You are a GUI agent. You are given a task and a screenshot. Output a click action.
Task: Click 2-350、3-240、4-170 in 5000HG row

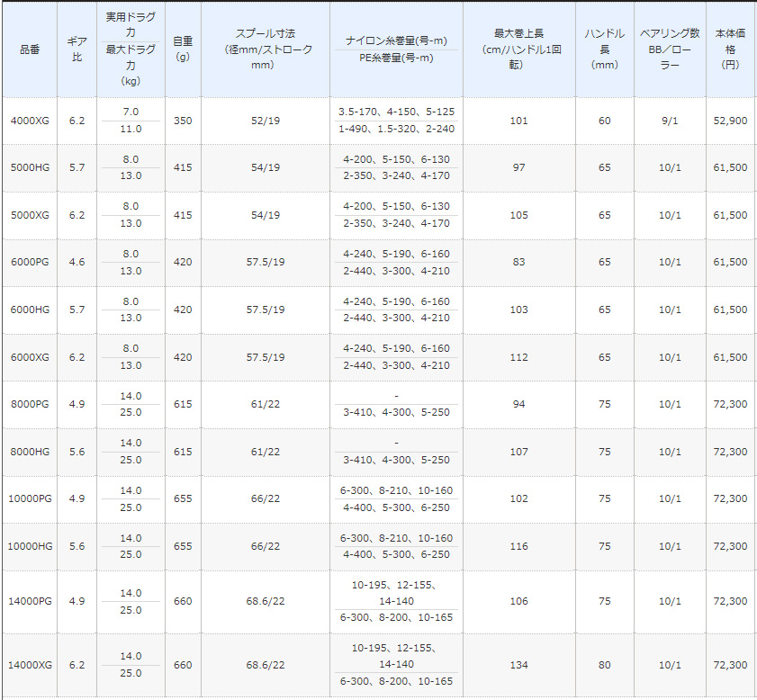(396, 176)
